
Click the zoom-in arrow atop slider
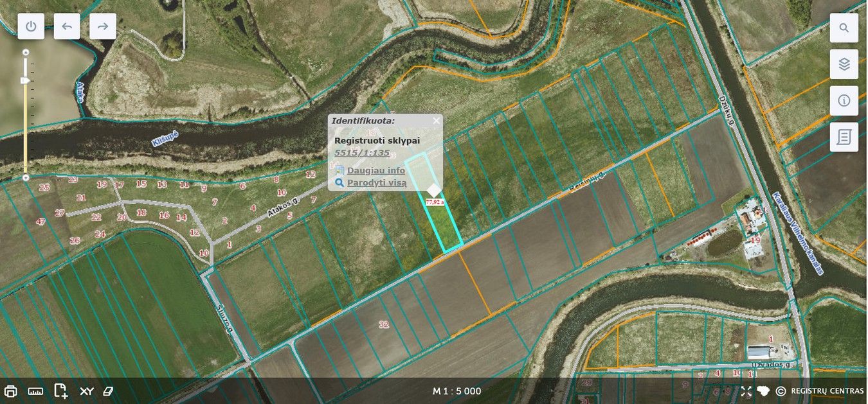coord(26,52)
